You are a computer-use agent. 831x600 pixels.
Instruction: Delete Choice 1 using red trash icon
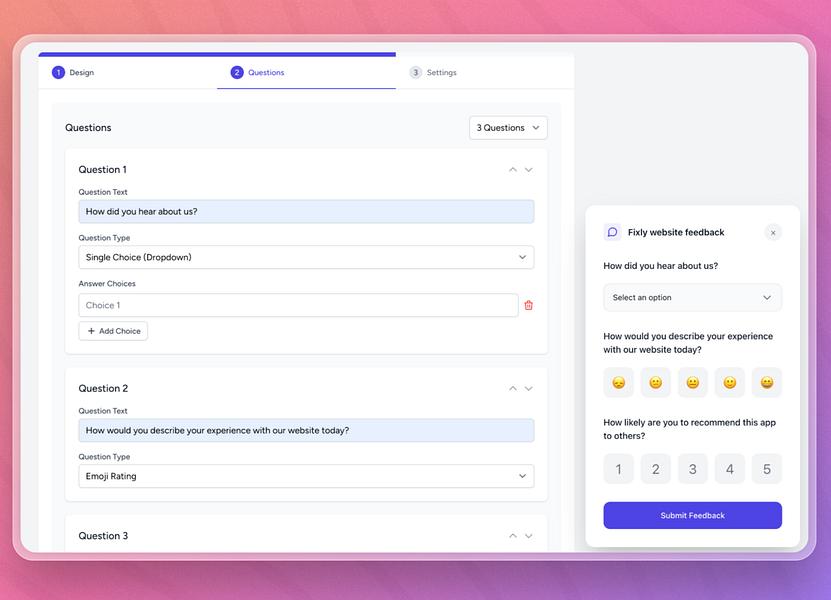528,305
